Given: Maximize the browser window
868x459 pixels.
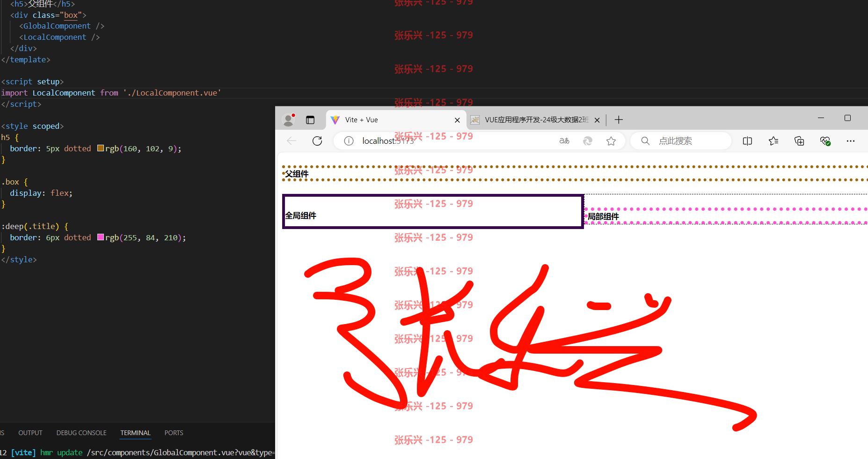Looking at the screenshot, I should (847, 118).
